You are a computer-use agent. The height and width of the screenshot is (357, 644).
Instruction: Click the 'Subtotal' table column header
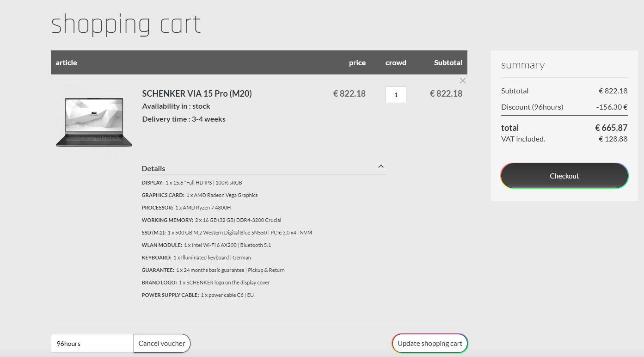448,62
